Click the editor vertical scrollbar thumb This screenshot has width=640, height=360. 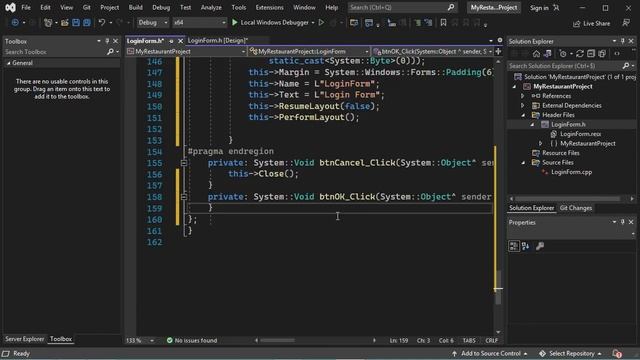[498, 287]
